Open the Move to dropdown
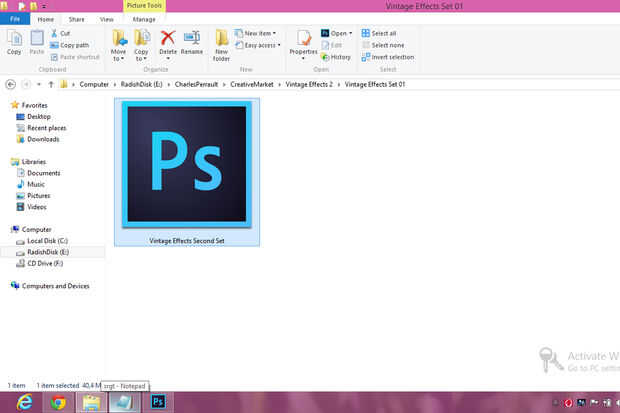 pyautogui.click(x=118, y=45)
